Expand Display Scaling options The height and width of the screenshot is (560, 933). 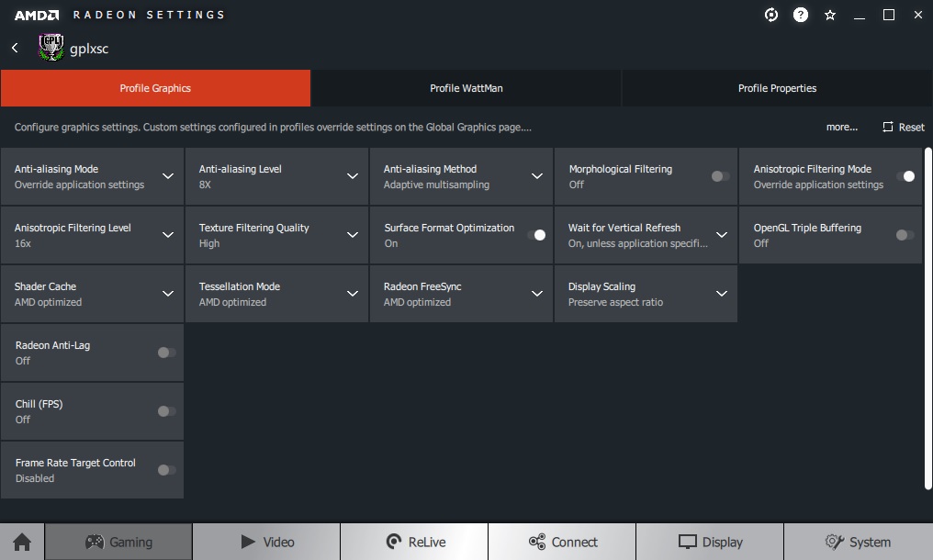722,294
